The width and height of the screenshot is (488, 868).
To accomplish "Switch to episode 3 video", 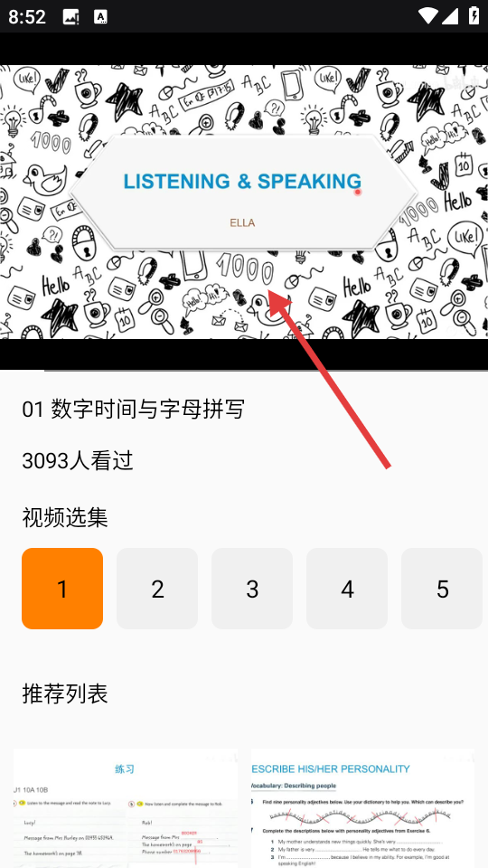I will click(252, 589).
